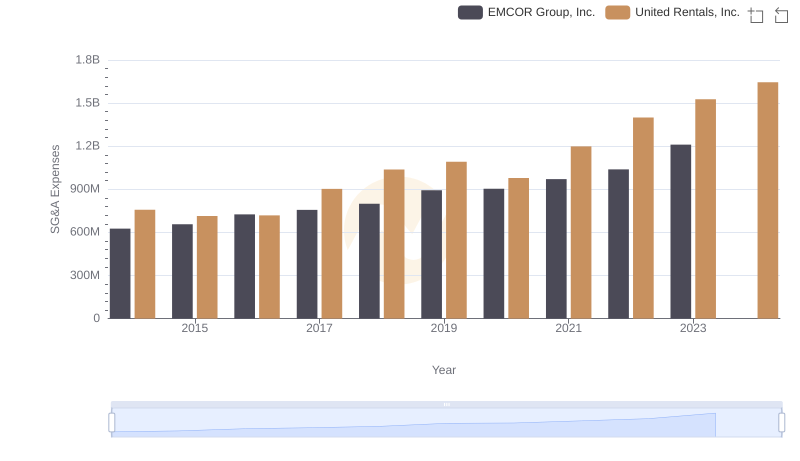This screenshot has height=461, width=800.
Task: Click the 1.8B y-axis label
Action: 88,60
